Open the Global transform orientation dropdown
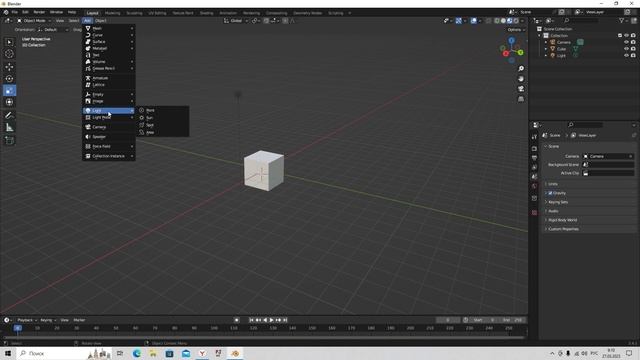Screen dimensions: 640x360 [236, 21]
